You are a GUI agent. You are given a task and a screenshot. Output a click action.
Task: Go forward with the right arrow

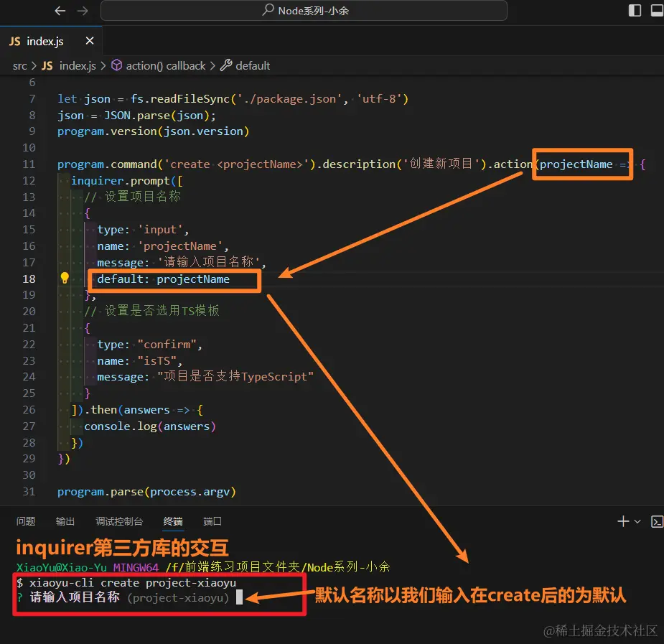pyautogui.click(x=83, y=11)
